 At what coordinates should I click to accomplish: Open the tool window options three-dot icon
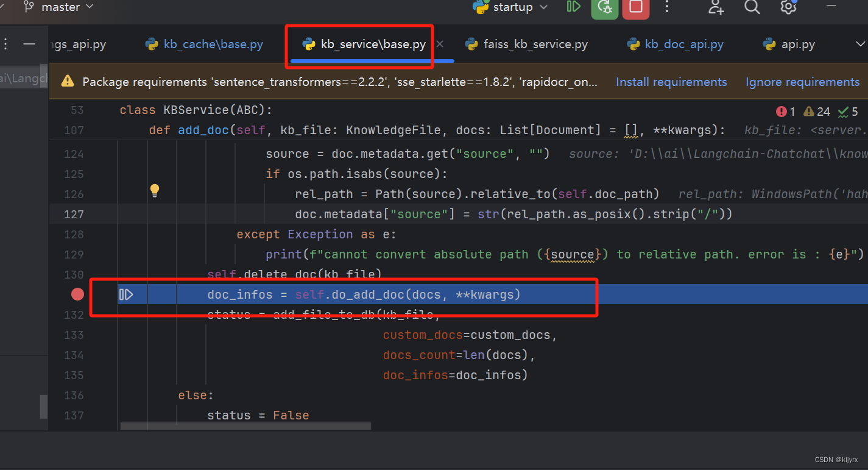[5, 45]
